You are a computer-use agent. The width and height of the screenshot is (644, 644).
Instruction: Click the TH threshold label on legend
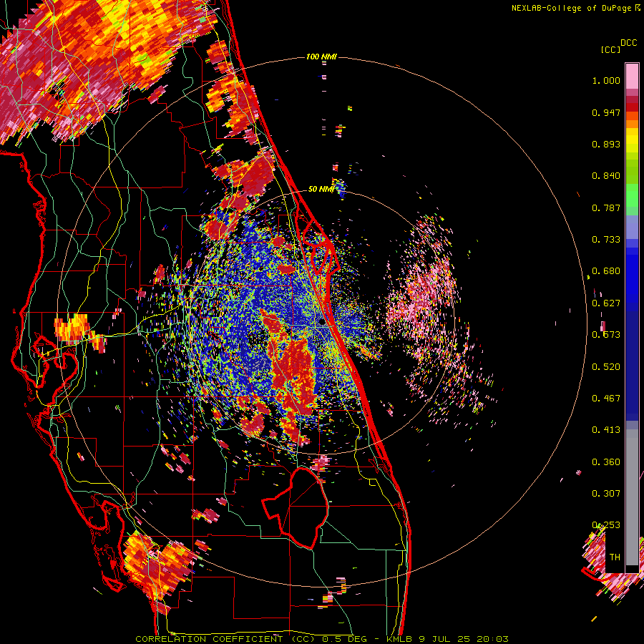coord(615,557)
